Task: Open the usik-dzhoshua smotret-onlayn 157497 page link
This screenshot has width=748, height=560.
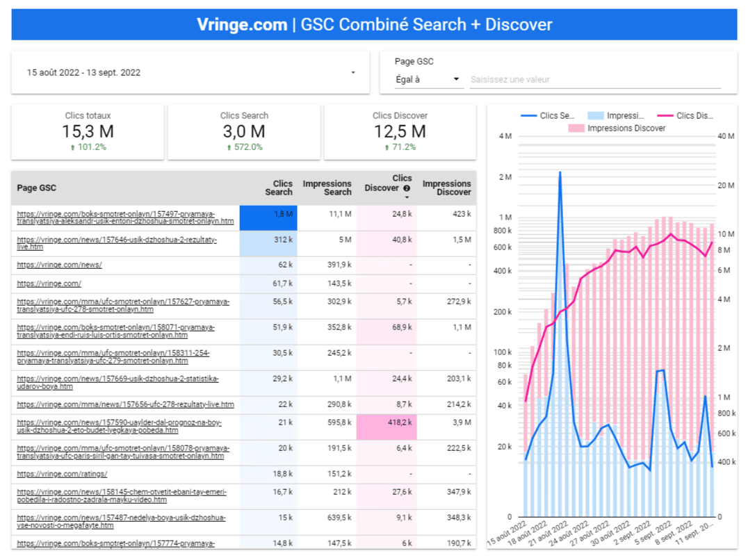Action: coord(125,217)
